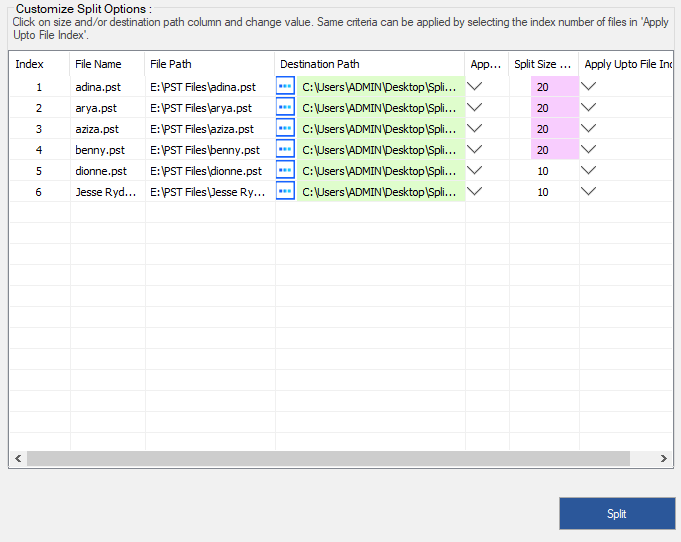
Task: Click file path E:\PST Files\arya.pst
Action: click(201, 108)
